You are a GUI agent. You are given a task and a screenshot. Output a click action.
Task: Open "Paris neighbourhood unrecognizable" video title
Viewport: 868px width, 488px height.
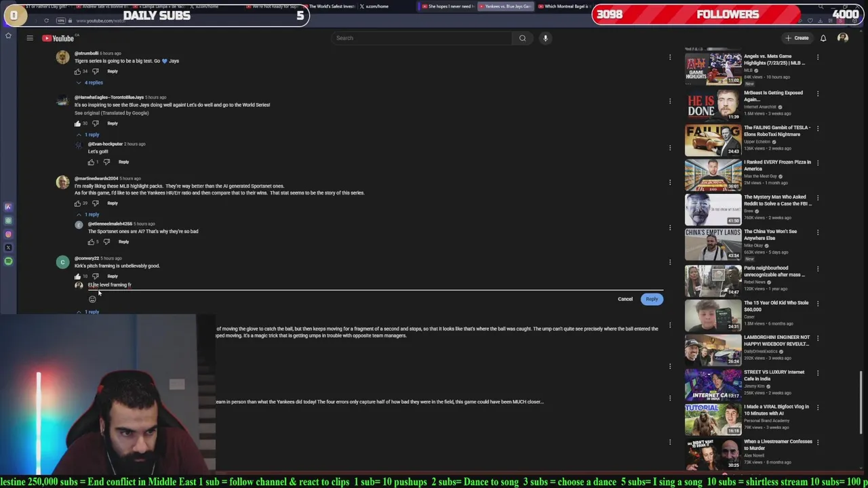click(774, 271)
